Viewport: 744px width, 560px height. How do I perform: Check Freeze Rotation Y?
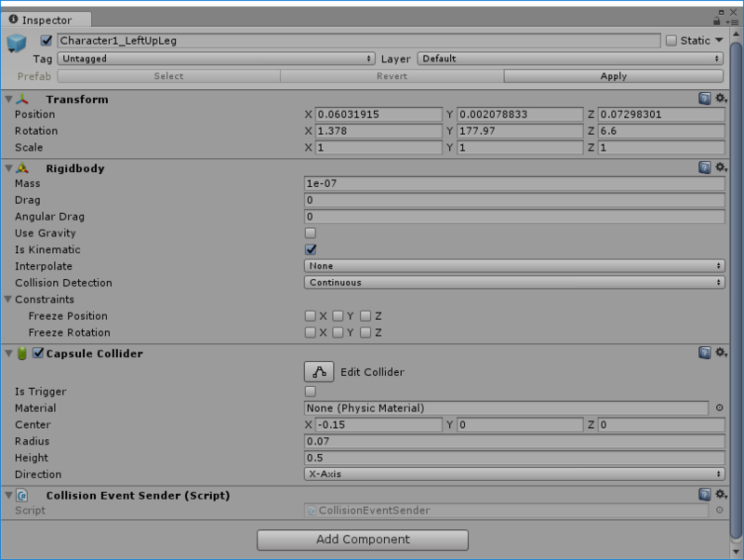338,333
